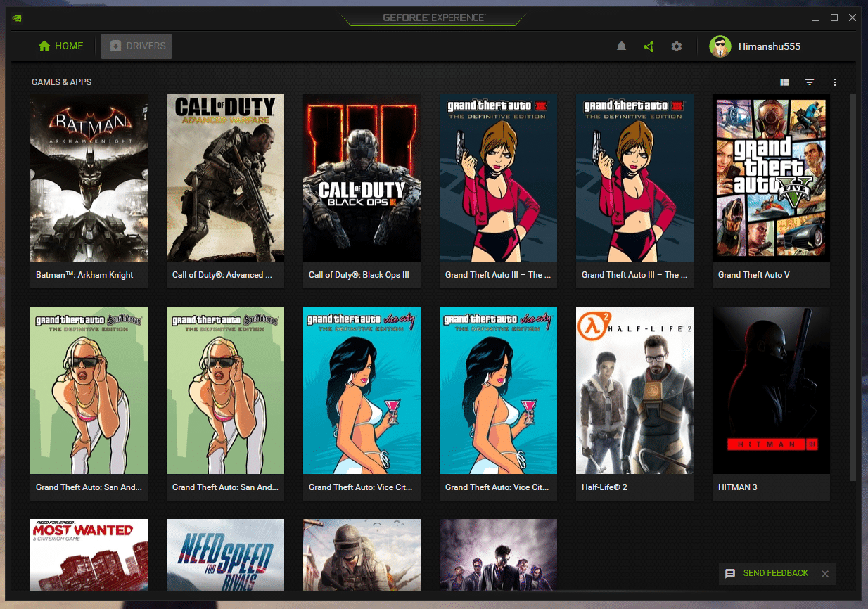Dismiss the Send Feedback bar with X
868x609 pixels.
coord(825,574)
